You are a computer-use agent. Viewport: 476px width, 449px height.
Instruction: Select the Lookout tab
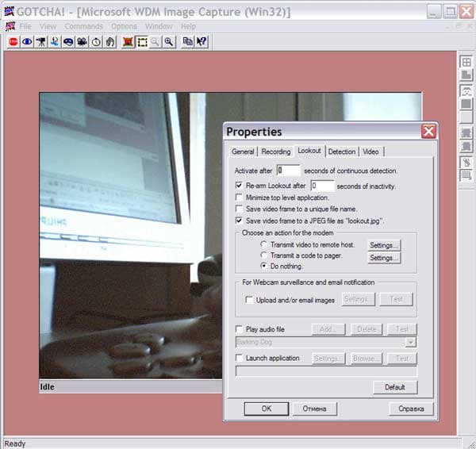pyautogui.click(x=309, y=151)
